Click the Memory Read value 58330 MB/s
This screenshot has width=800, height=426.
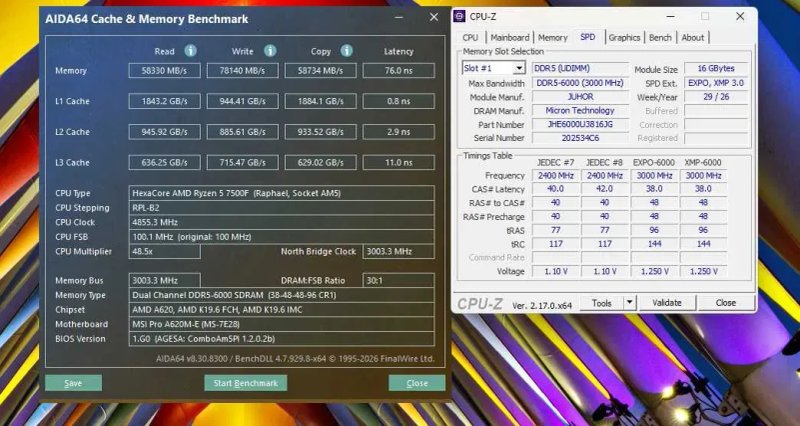(x=164, y=70)
